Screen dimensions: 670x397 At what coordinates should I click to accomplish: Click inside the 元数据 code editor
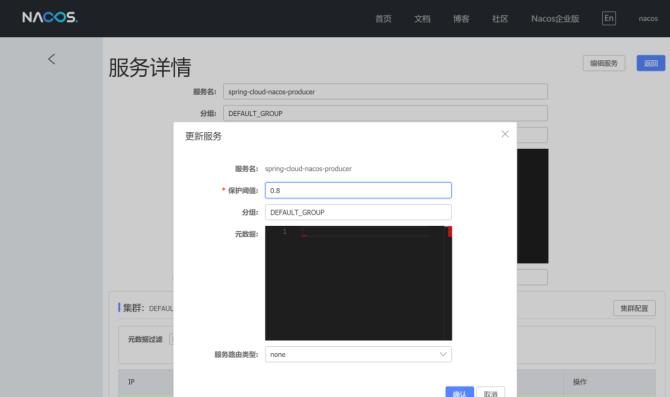click(358, 283)
